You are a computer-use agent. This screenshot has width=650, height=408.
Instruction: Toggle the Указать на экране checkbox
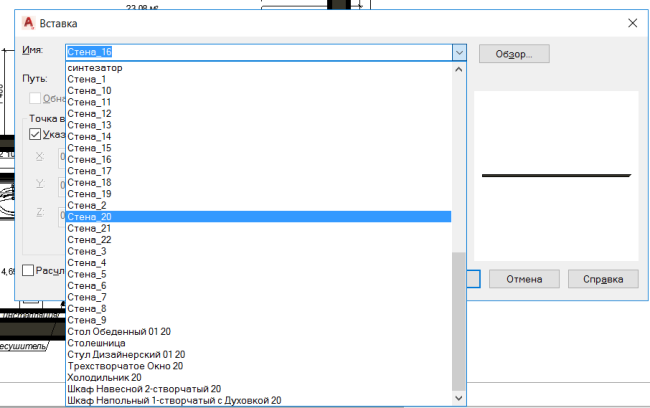36,134
